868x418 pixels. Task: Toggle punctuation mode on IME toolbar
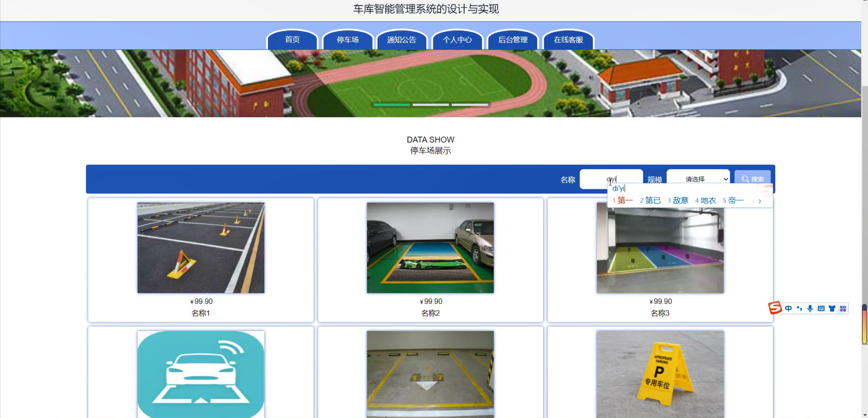[799, 309]
